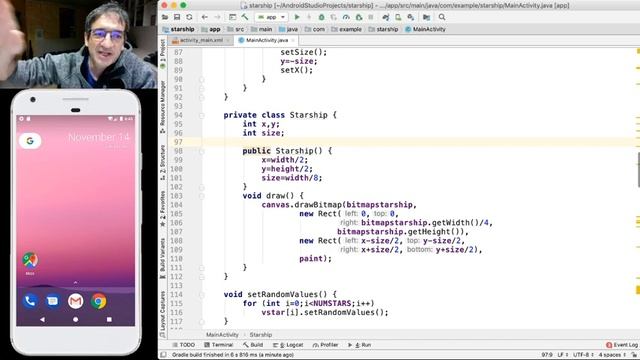Close the MainActivity.java tab

point(293,40)
